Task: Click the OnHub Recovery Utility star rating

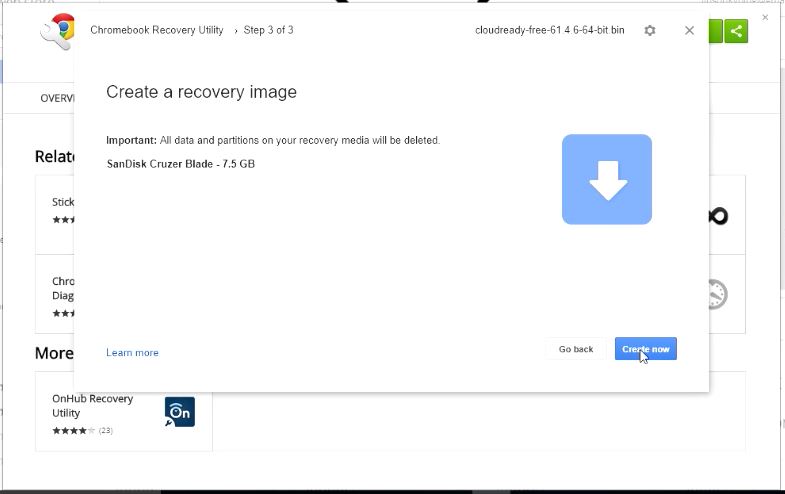Action: pyautogui.click(x=74, y=430)
